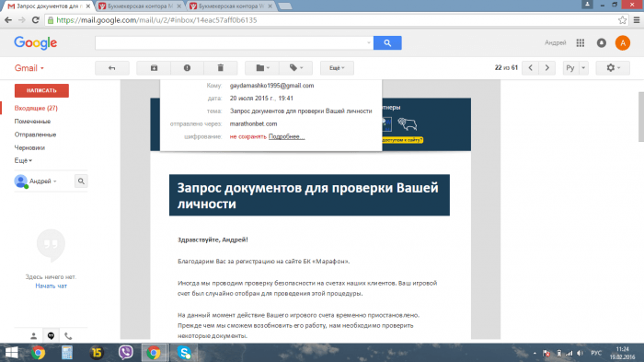This screenshot has height=362, width=644.
Task: Delete the email with trash icon
Action: click(221, 68)
